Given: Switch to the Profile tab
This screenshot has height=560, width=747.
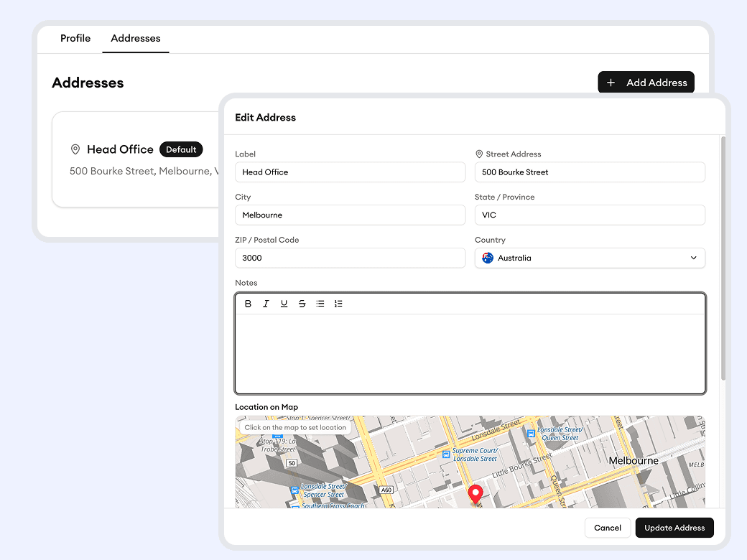Looking at the screenshot, I should (x=75, y=38).
